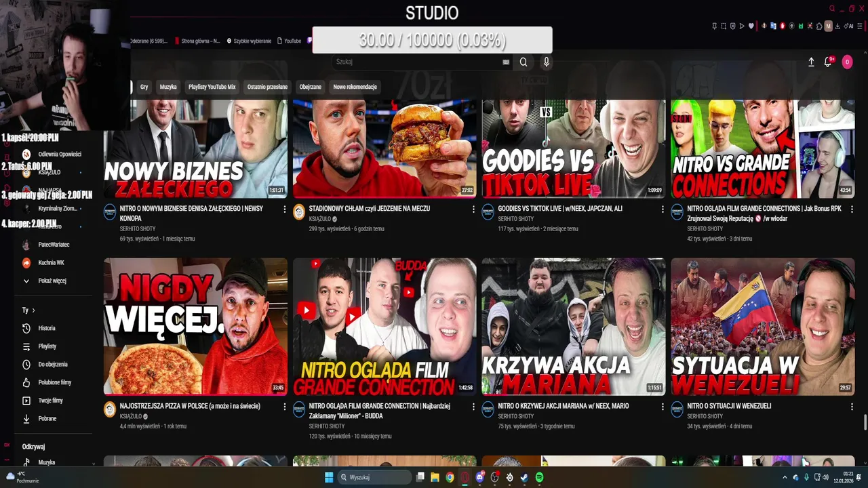Click KSIĄŻULO avatar beside Stadionowy Chłam video
Image resolution: width=868 pixels, height=488 pixels.
pos(299,212)
